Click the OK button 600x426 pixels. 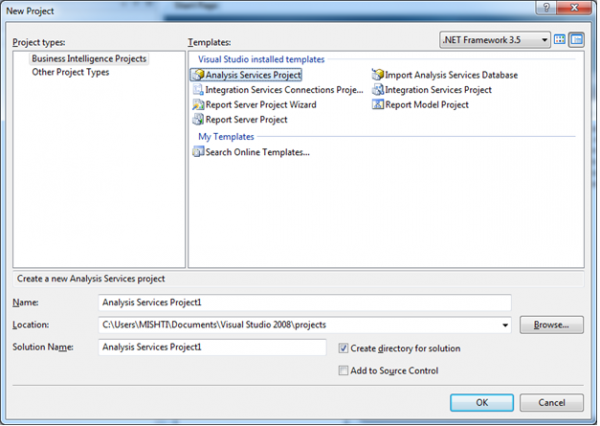482,403
